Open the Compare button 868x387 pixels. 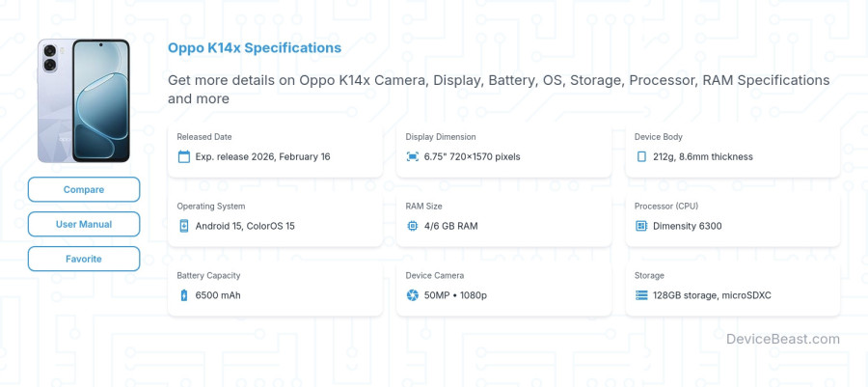pyautogui.click(x=84, y=189)
